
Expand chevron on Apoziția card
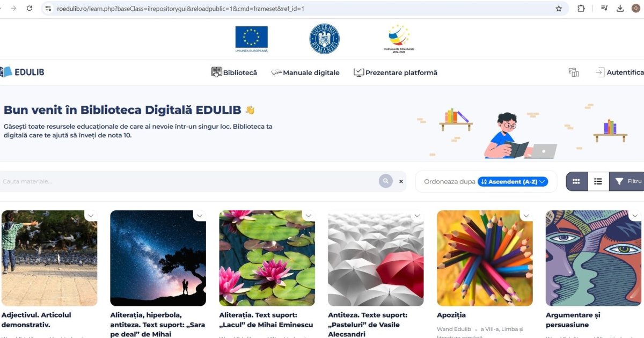(526, 216)
